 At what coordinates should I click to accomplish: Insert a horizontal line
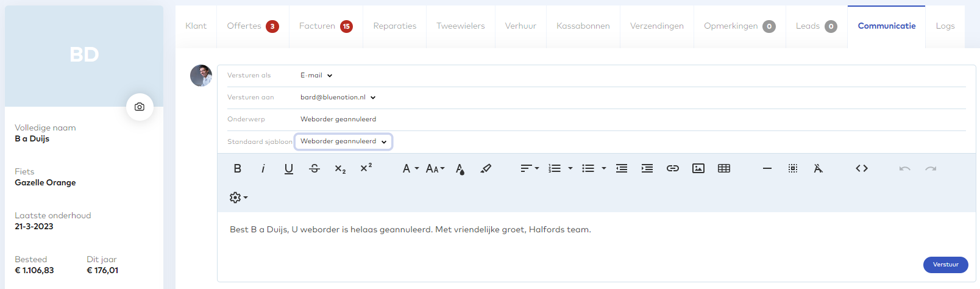(767, 169)
